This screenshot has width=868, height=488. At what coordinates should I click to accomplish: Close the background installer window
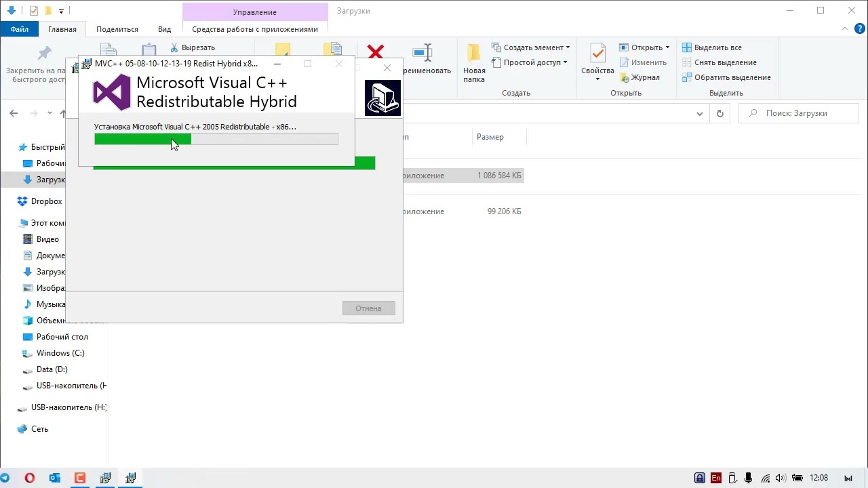(x=387, y=68)
